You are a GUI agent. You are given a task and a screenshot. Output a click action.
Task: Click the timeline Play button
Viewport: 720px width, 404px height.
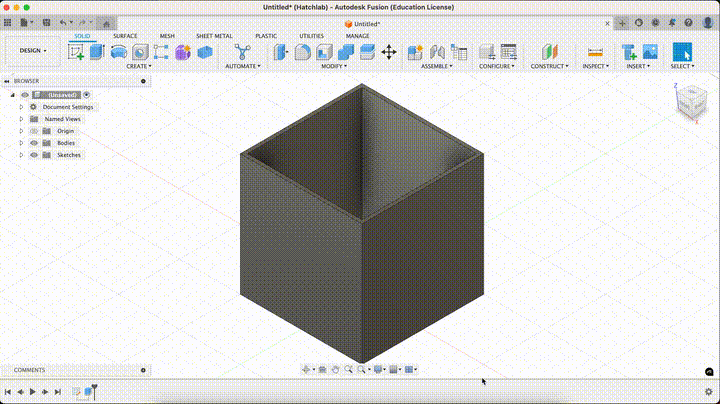click(33, 392)
